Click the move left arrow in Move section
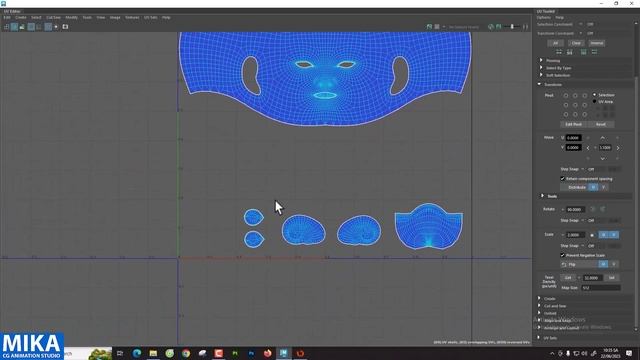The height and width of the screenshot is (360, 640). 588,148
